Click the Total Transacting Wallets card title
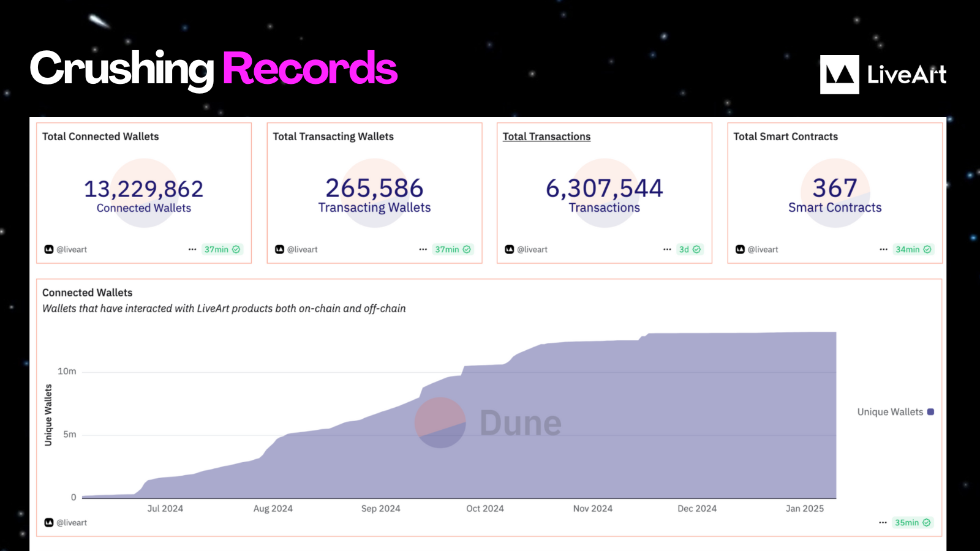Viewport: 980px width, 551px height. pos(333,137)
